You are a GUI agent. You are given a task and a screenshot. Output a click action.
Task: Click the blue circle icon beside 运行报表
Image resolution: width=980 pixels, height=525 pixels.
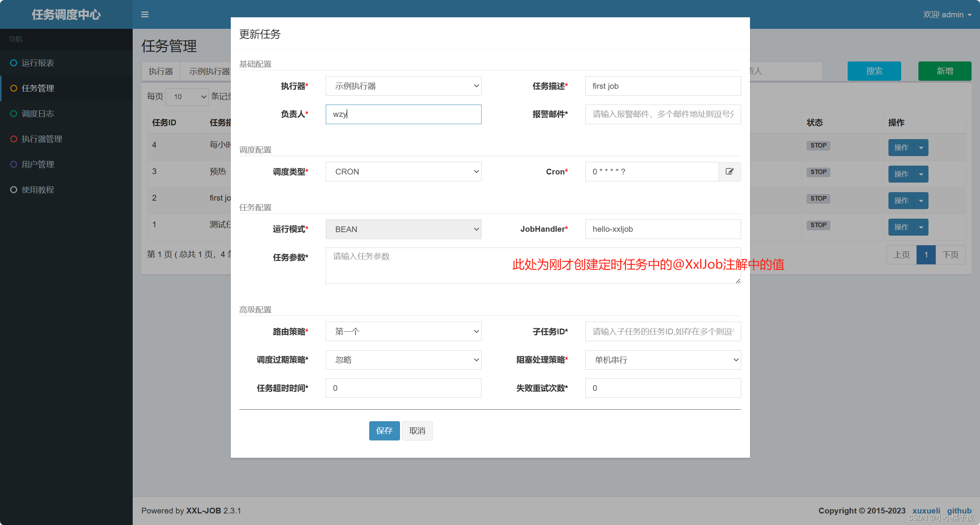(x=14, y=63)
